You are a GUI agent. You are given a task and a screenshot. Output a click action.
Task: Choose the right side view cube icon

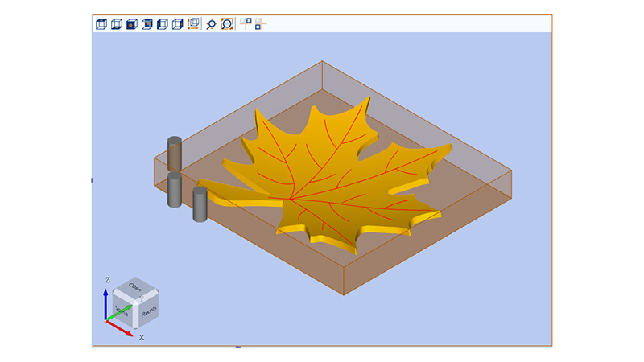[178, 24]
